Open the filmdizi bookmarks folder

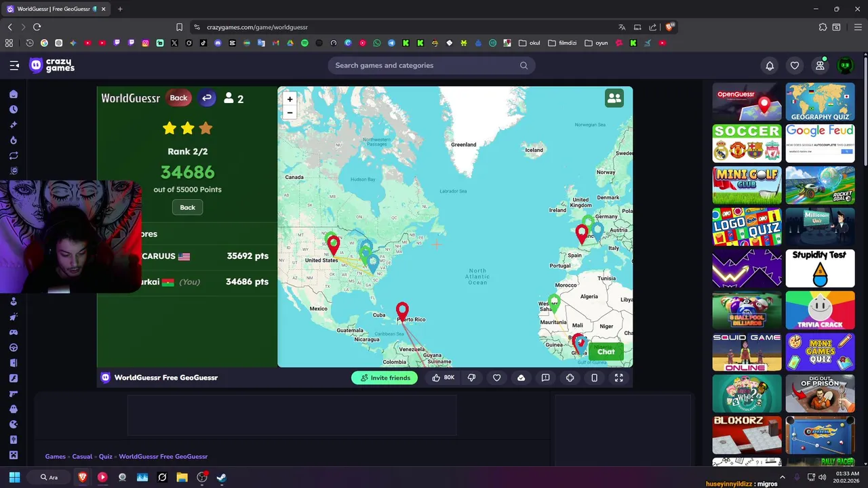point(562,43)
